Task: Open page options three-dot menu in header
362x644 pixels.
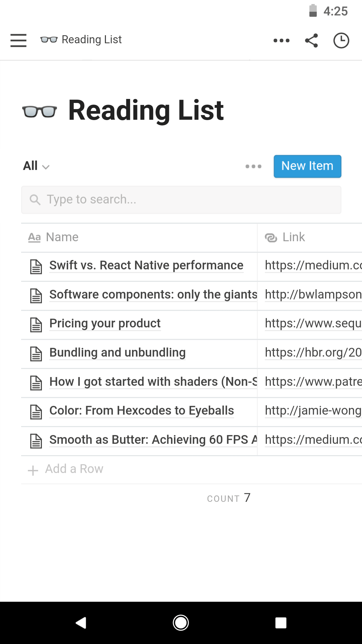Action: click(x=281, y=40)
